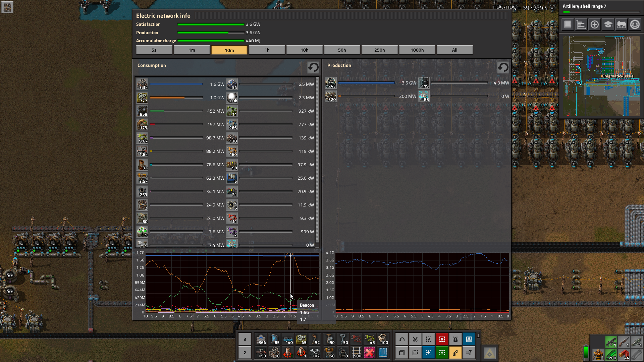Reset the Consumption statistics filter
Viewport: 644px width, 362px height.
point(313,67)
